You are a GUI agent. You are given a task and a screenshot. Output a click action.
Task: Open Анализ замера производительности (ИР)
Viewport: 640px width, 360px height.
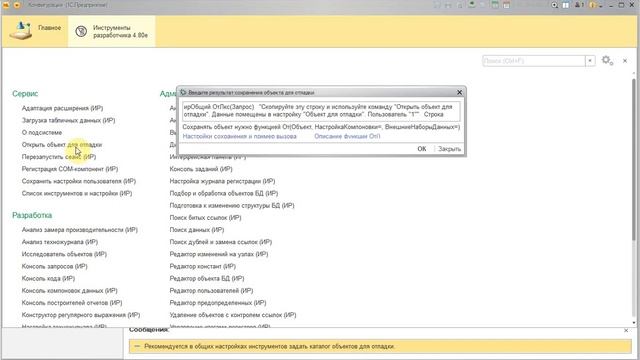coord(80,230)
